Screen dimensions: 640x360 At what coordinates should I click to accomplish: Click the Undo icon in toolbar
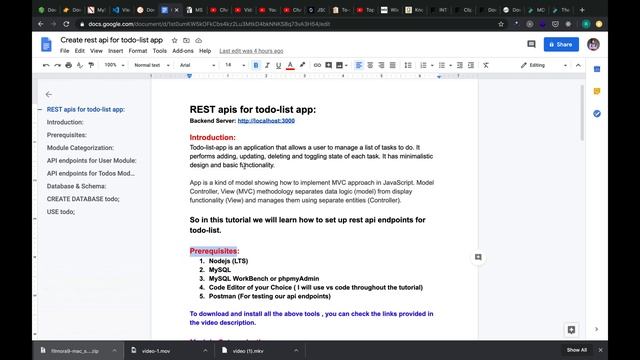tap(46, 65)
